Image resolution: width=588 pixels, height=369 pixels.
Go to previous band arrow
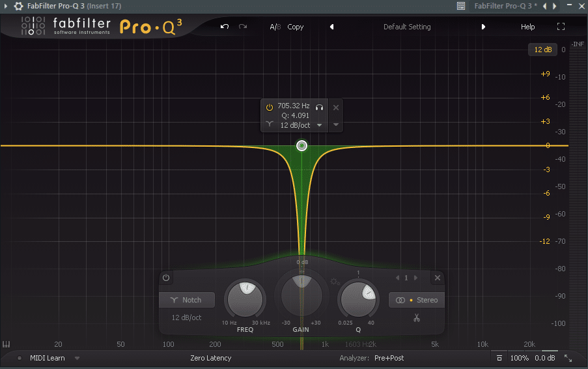397,278
